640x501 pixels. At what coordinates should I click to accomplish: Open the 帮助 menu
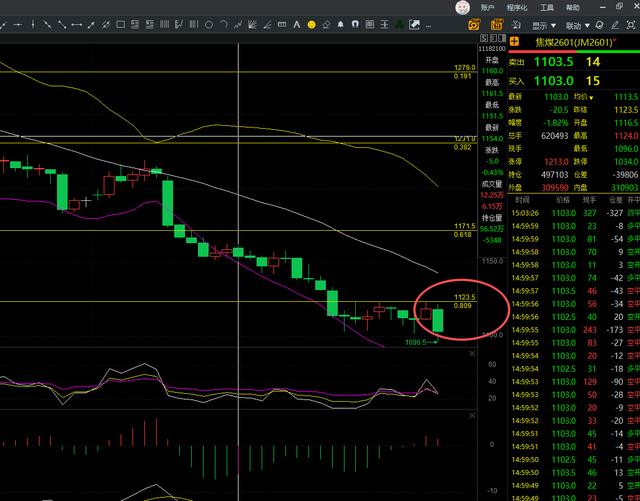click(573, 7)
